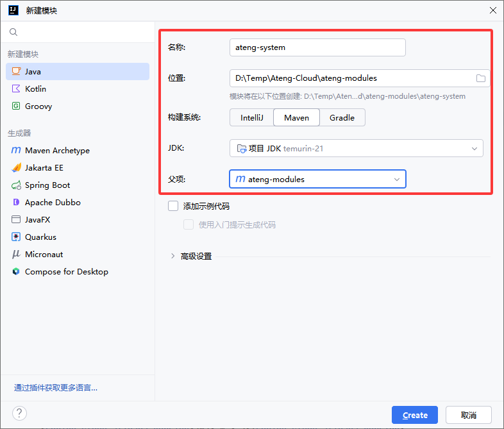Select the Spring Boot generator icon
This screenshot has height=429, width=504.
coord(16,185)
